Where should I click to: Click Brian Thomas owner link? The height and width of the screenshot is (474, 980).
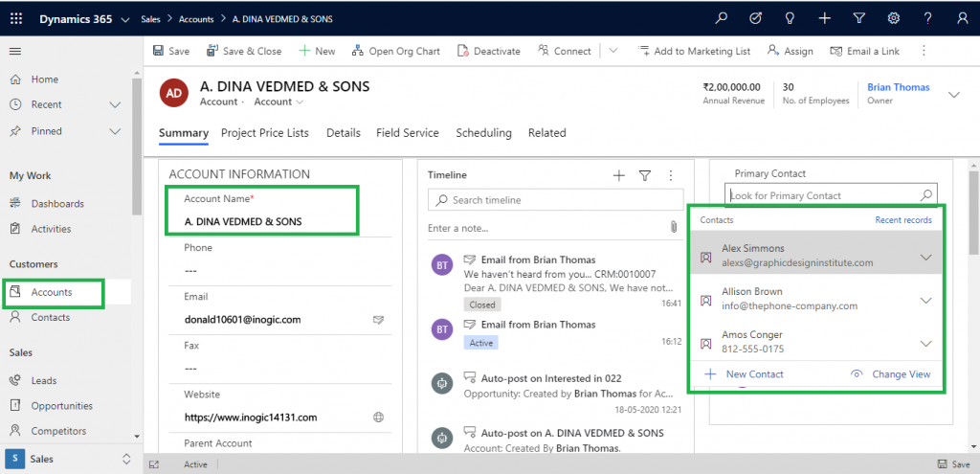coord(898,87)
